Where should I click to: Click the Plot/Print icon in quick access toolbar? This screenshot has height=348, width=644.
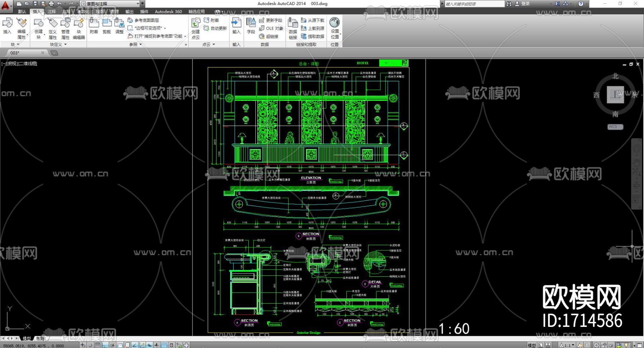(x=51, y=4)
